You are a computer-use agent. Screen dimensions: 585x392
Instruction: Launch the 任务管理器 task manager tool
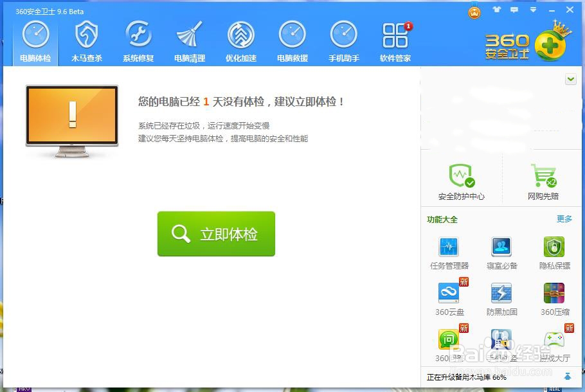448,253
